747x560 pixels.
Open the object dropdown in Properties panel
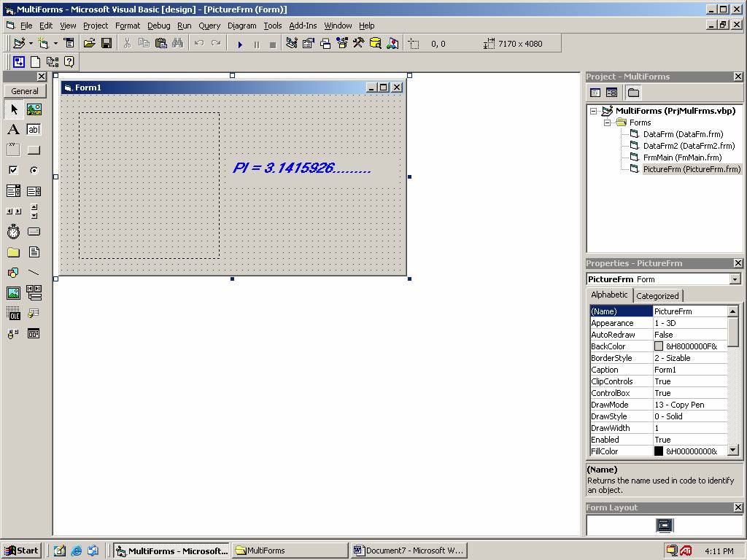(x=735, y=279)
